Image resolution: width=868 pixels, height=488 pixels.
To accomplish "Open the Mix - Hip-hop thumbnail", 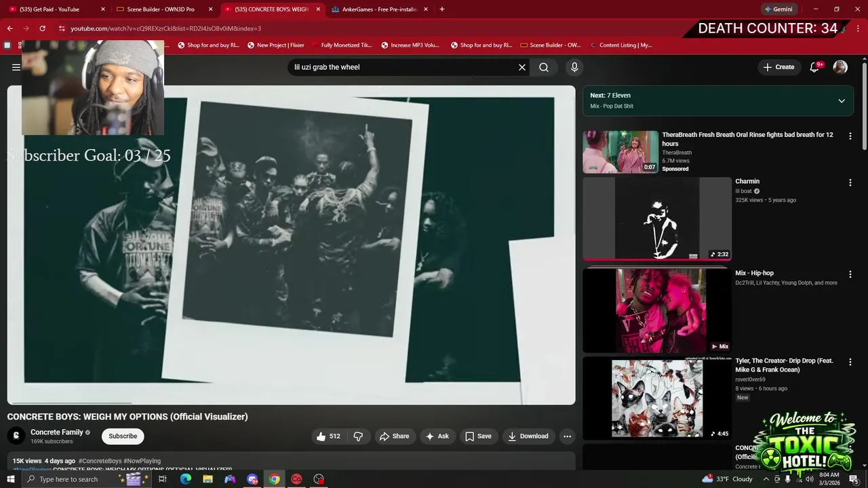I will tap(657, 310).
